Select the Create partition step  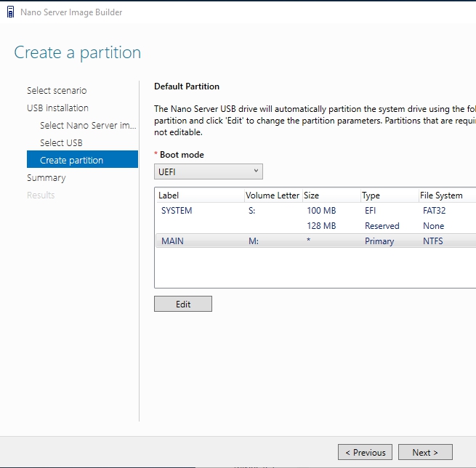point(82,159)
